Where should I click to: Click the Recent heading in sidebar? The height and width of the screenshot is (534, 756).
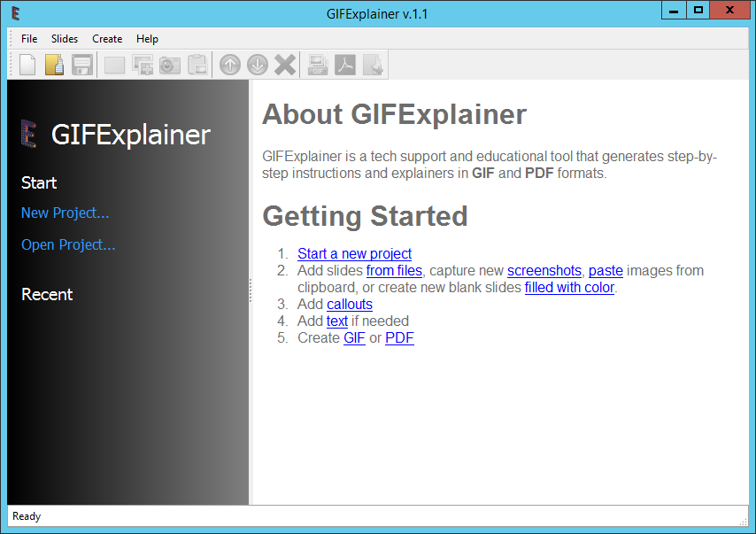(47, 294)
